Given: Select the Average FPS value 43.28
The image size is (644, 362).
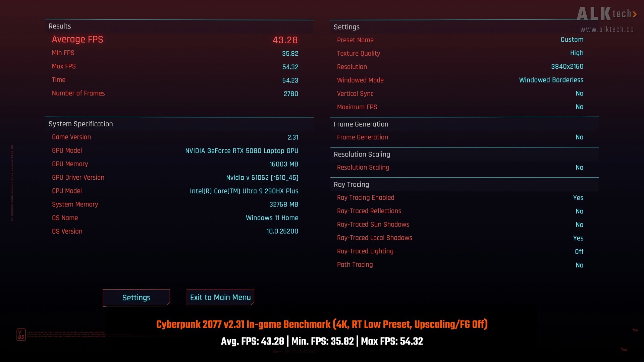Looking at the screenshot, I should click(285, 40).
